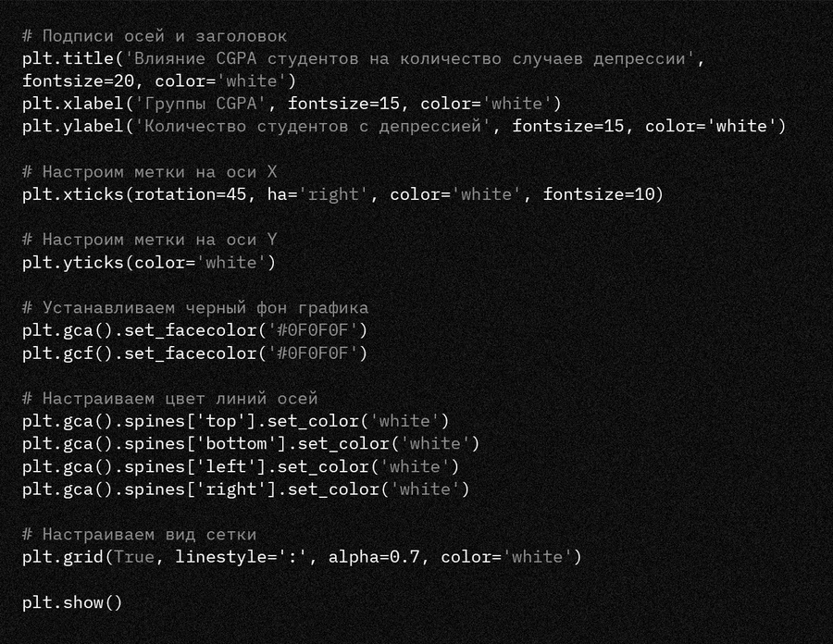Click the comment 'Настроим метки на оси X'
The width and height of the screenshot is (833, 644).
click(150, 172)
